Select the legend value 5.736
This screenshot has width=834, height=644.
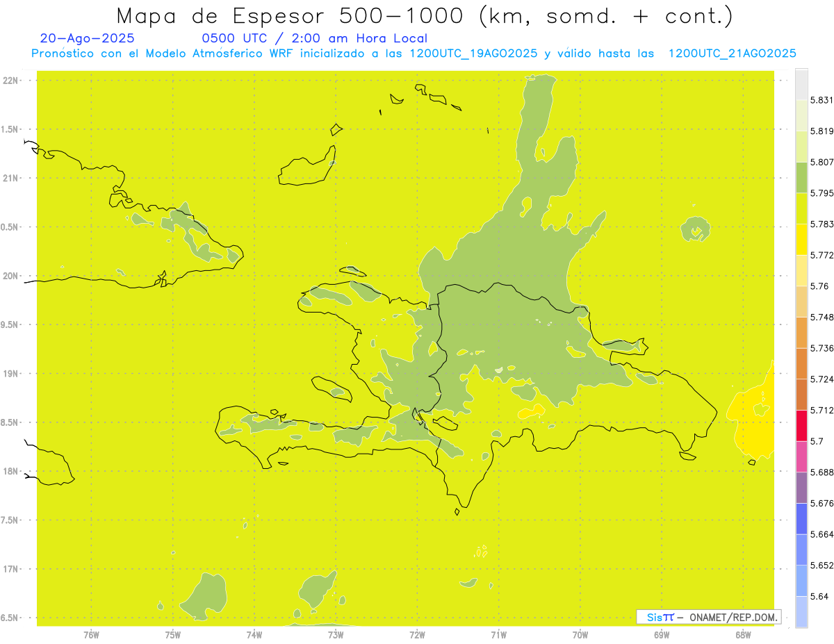click(822, 348)
